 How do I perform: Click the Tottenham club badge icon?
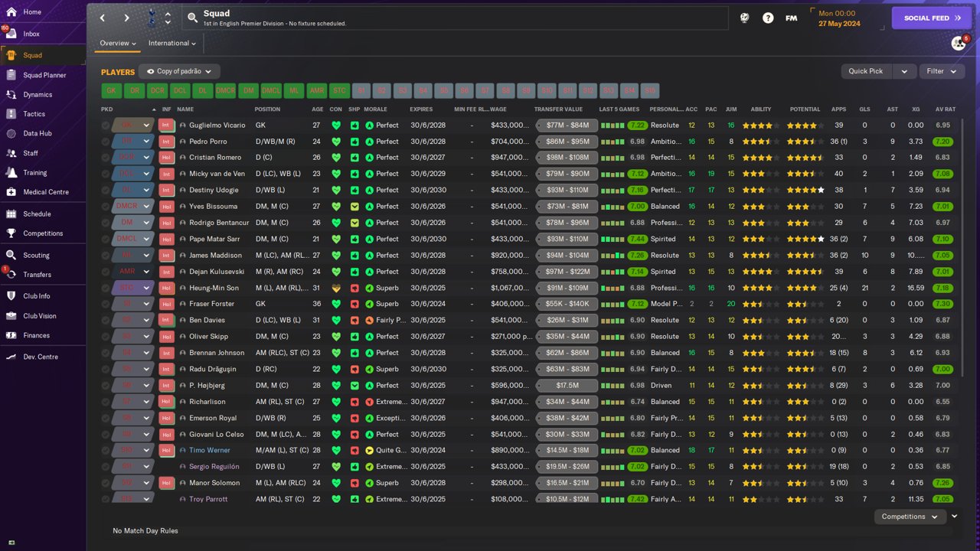[x=152, y=18]
